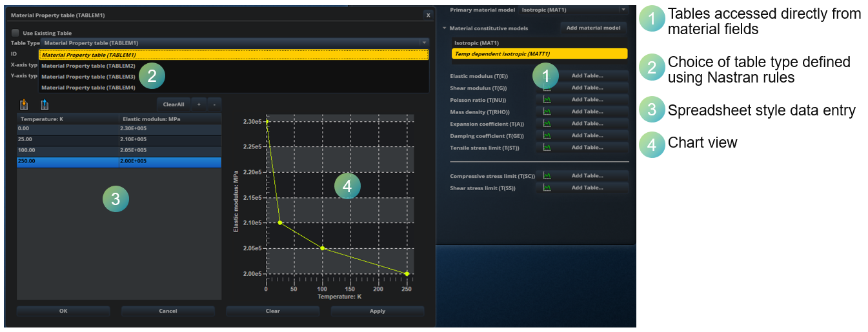868x332 pixels.
Task: Open the Table Type dropdown arrow
Action: tap(424, 43)
